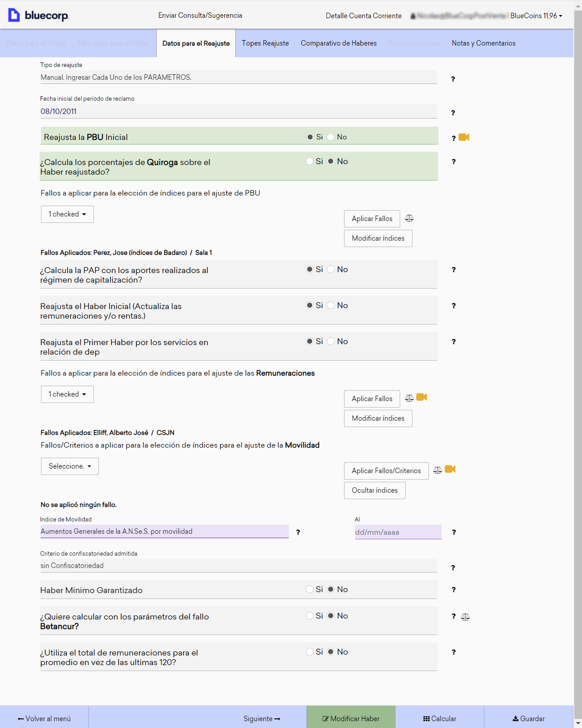Click Aplicar Fallos/Criterios button
This screenshot has width=582, height=728.
pyautogui.click(x=386, y=471)
